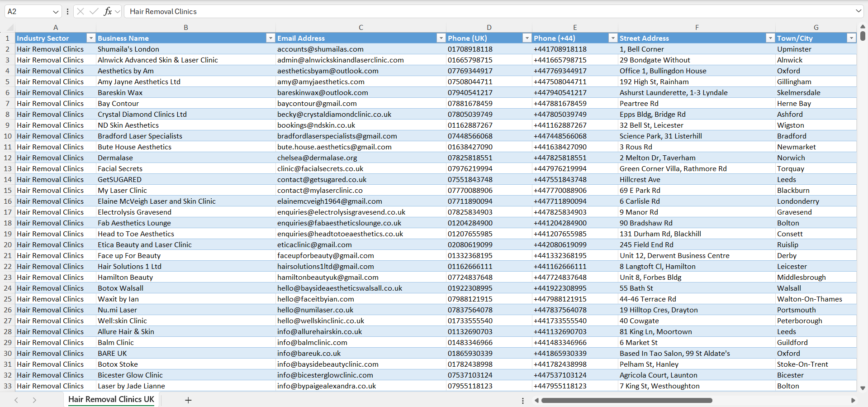Screen dimensions: 868x407
Task: Open the Industry Sector filter dropdown
Action: tap(91, 38)
